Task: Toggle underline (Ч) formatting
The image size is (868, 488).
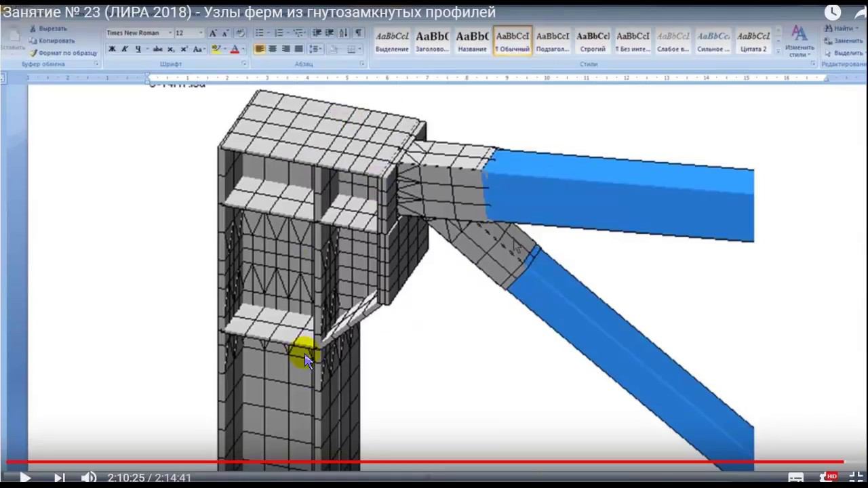Action: 139,49
